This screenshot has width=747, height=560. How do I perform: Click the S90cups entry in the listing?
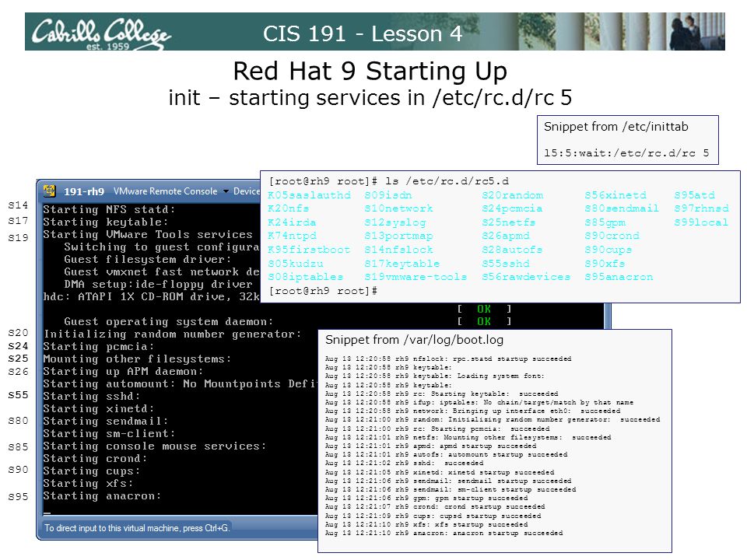pos(608,249)
